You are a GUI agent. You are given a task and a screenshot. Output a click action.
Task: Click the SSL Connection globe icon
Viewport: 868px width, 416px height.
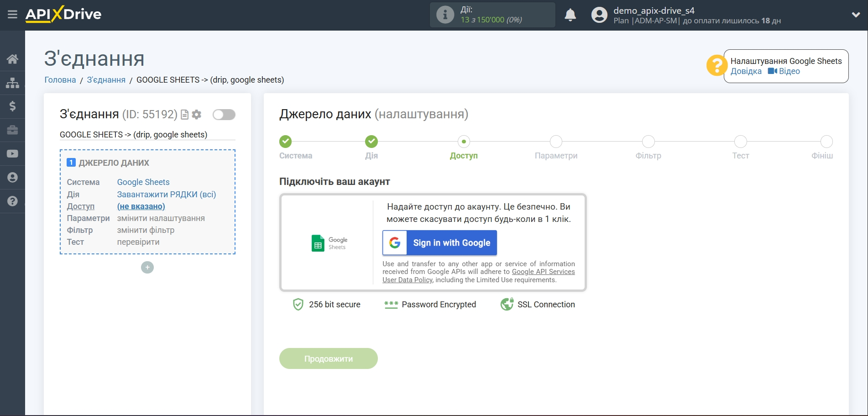point(507,305)
